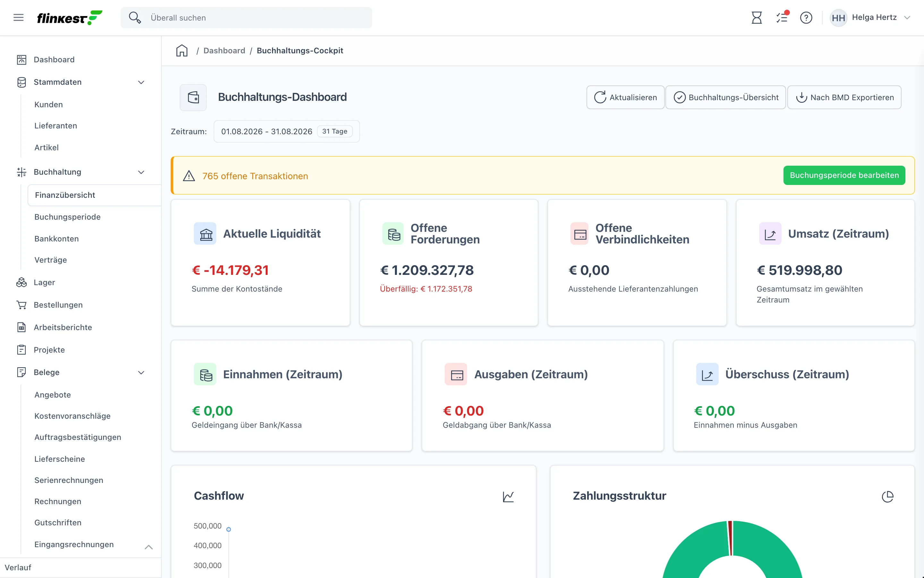Screen dimensions: 924x578
Task: Click the green donut segment in Zahlungsstruktur
Action: coord(687,550)
